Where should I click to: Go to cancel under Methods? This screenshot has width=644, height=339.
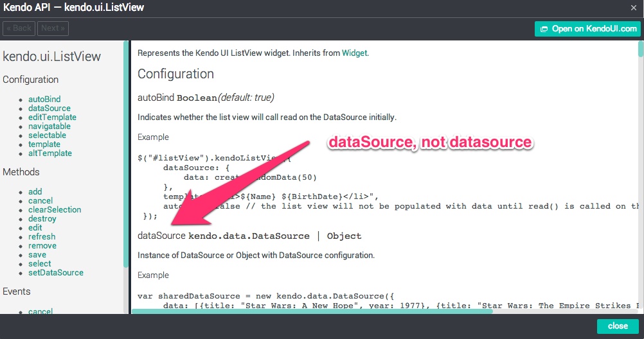pos(40,201)
